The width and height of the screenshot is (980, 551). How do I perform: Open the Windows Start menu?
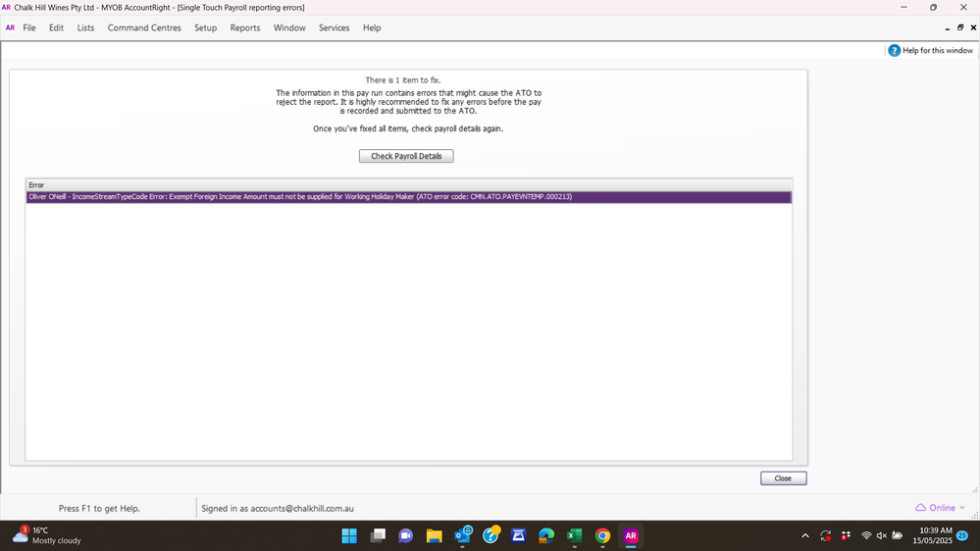click(x=349, y=535)
